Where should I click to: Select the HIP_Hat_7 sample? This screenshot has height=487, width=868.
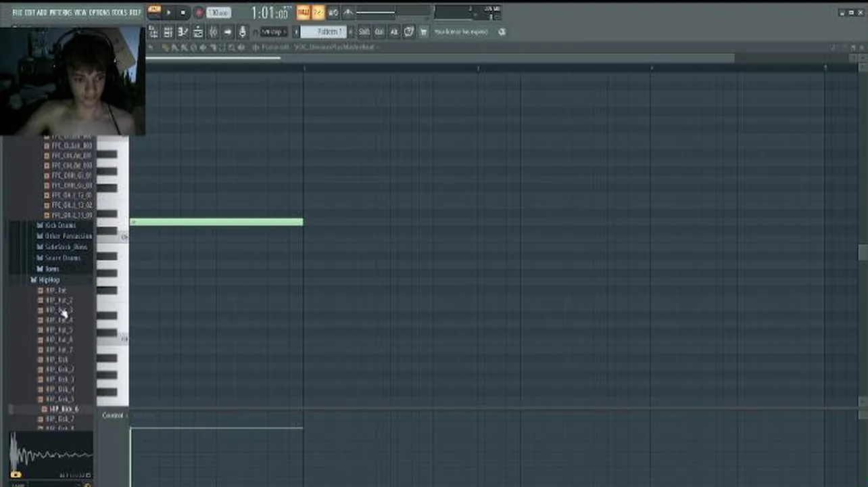(x=55, y=350)
